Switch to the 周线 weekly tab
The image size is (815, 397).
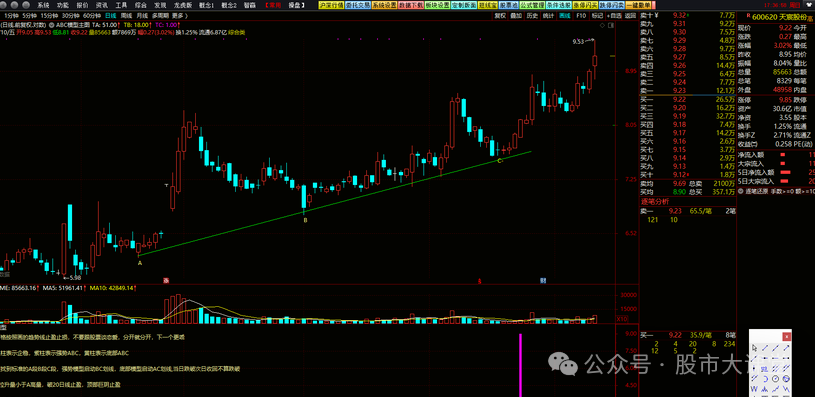pyautogui.click(x=126, y=16)
